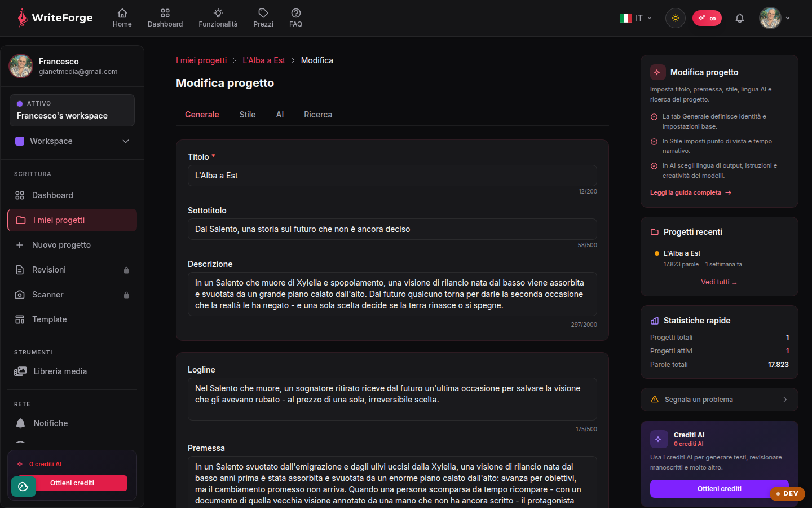
Task: Open Notifiche in sidebar
Action: 72,423
